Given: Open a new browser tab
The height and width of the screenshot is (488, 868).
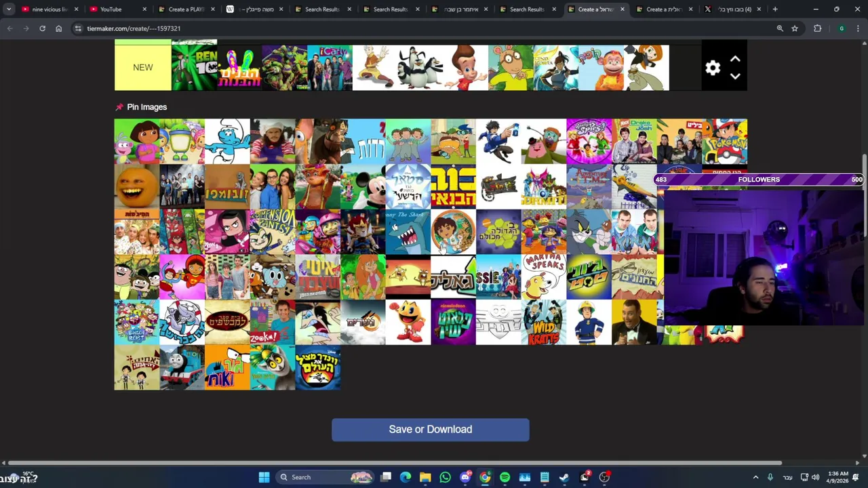Looking at the screenshot, I should [775, 9].
